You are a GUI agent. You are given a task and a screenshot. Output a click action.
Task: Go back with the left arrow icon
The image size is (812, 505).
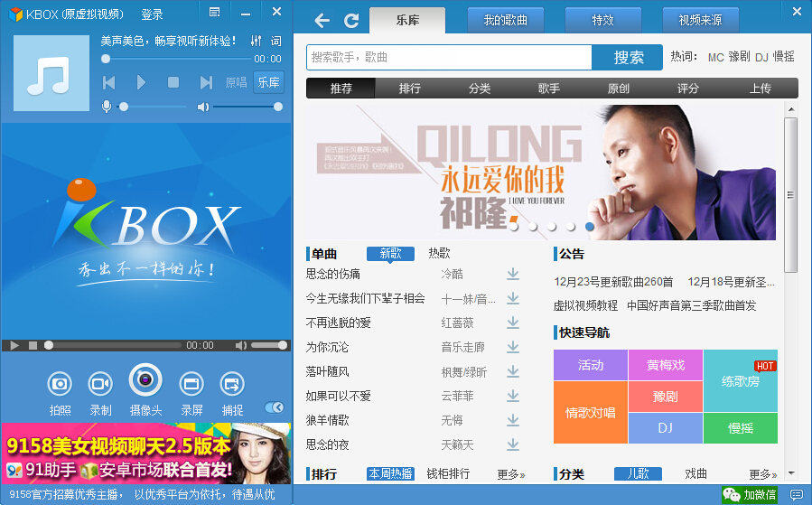coord(322,21)
